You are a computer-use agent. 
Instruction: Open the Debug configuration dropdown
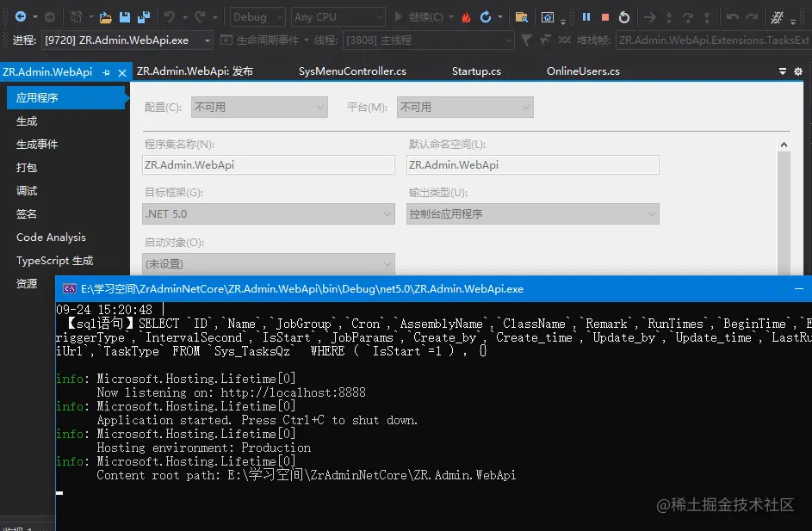coord(257,17)
